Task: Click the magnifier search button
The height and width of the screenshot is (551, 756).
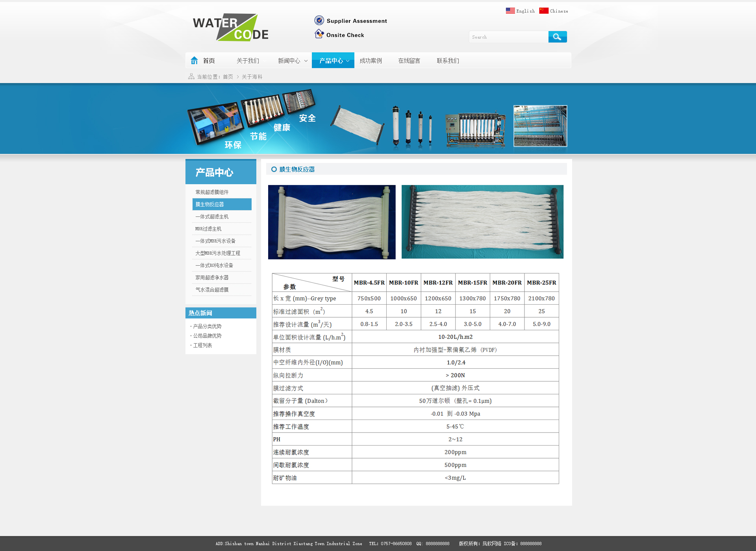Action: [557, 37]
